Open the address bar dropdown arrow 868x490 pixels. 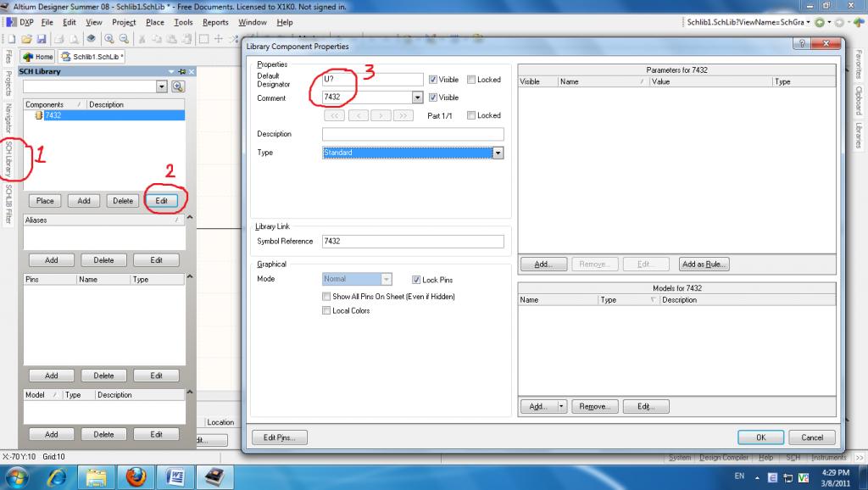(x=808, y=22)
